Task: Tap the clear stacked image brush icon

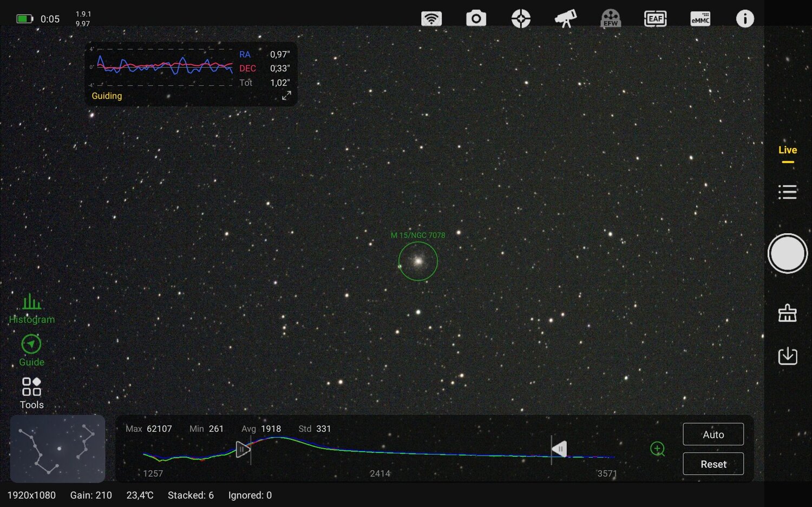Action: (788, 313)
